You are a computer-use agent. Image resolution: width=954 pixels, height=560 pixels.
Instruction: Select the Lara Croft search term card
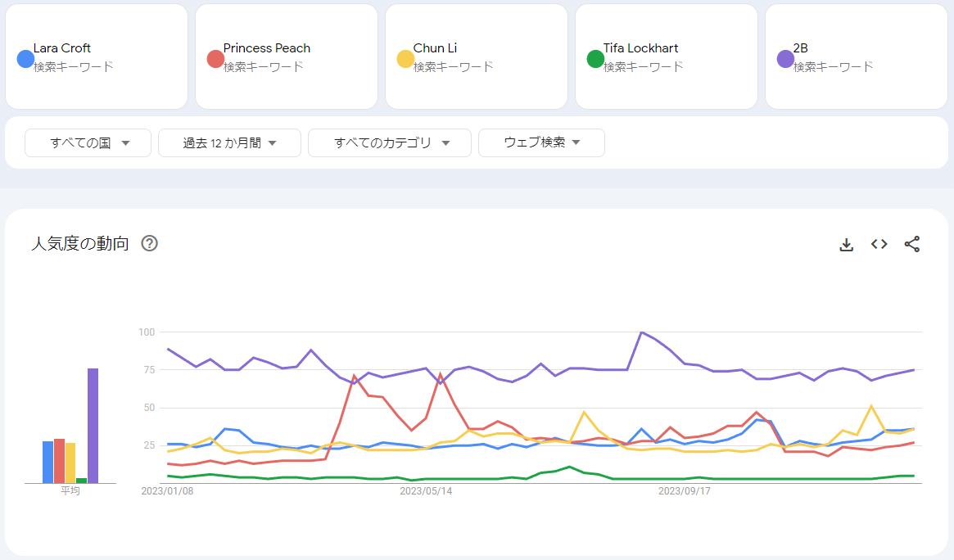(x=97, y=56)
